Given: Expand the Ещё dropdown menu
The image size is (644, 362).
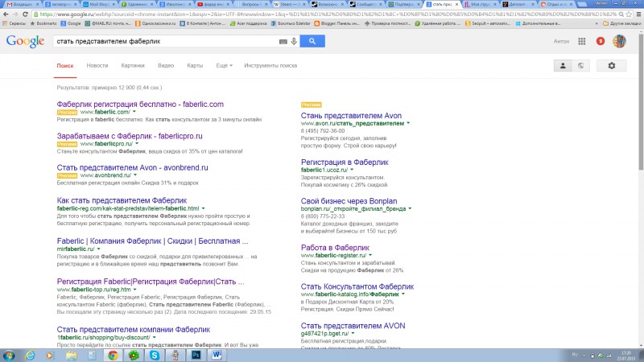Looking at the screenshot, I should (x=225, y=66).
